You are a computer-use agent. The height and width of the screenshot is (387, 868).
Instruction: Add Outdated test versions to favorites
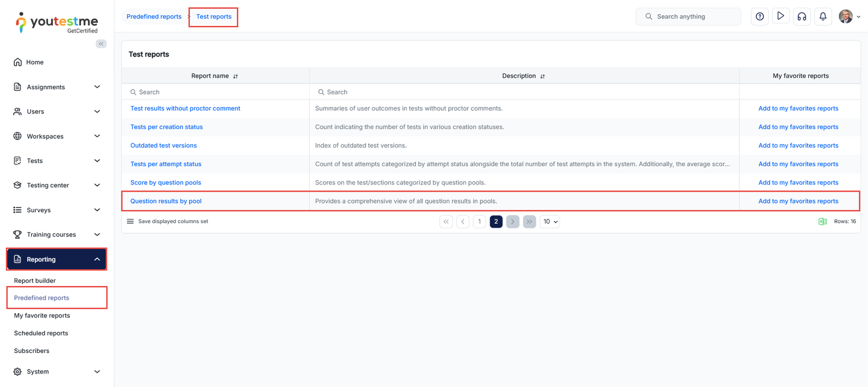[x=798, y=145]
